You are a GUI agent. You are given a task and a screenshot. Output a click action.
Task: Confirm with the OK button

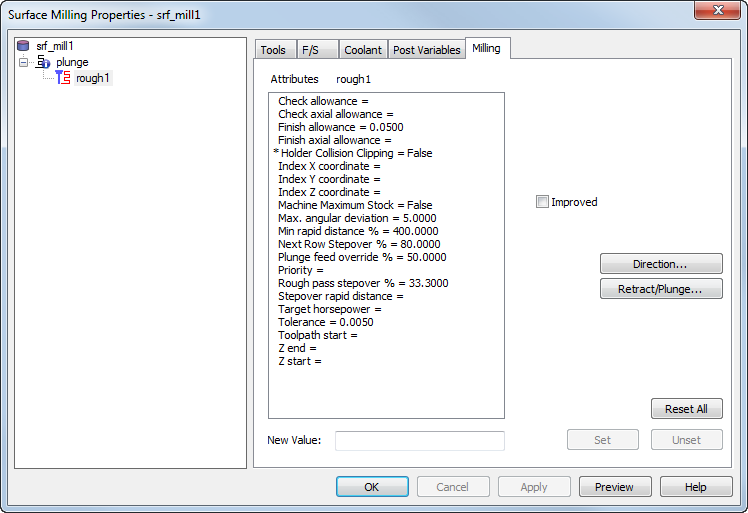(x=372, y=487)
